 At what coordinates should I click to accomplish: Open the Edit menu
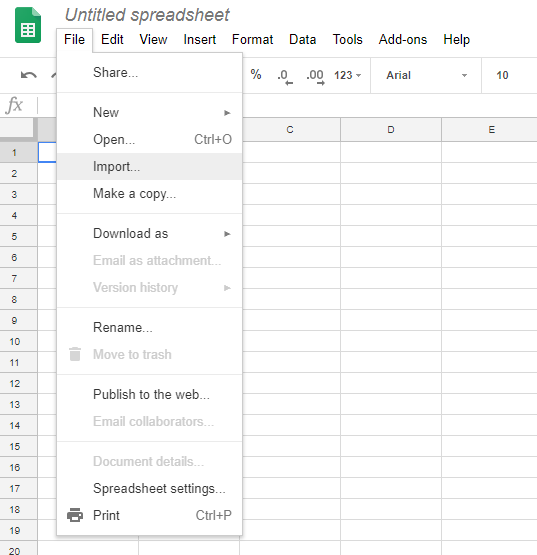112,39
